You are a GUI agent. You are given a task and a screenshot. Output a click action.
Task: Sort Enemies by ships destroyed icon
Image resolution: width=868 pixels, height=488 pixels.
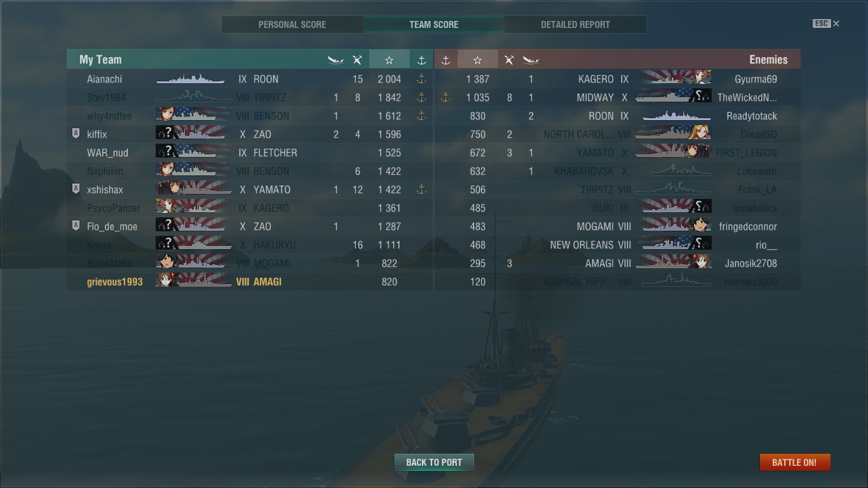click(x=531, y=60)
